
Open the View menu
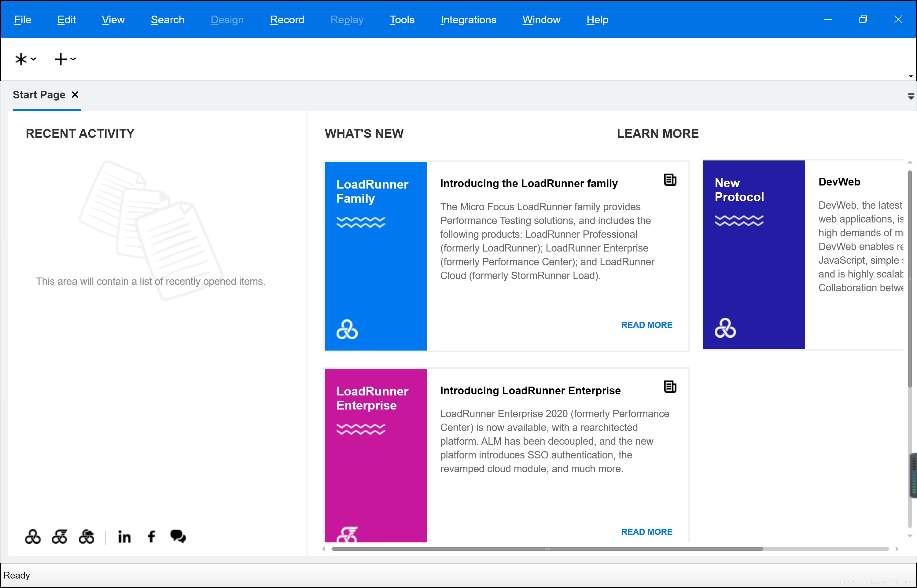113,20
